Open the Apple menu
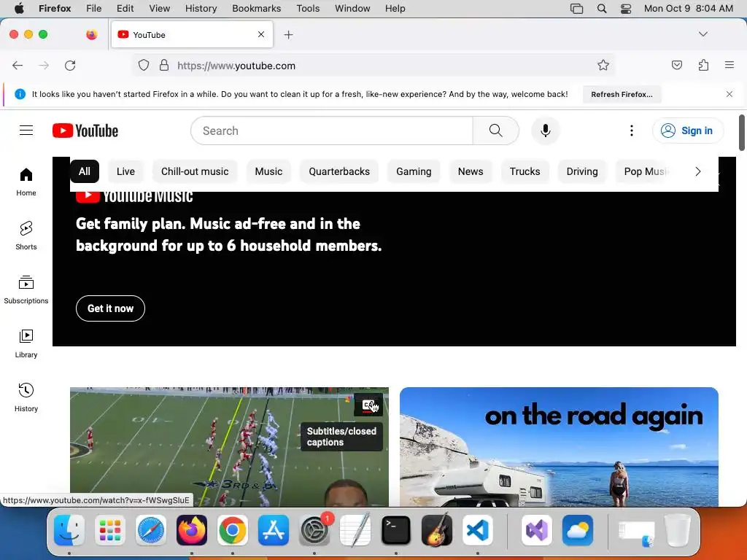 click(x=19, y=8)
